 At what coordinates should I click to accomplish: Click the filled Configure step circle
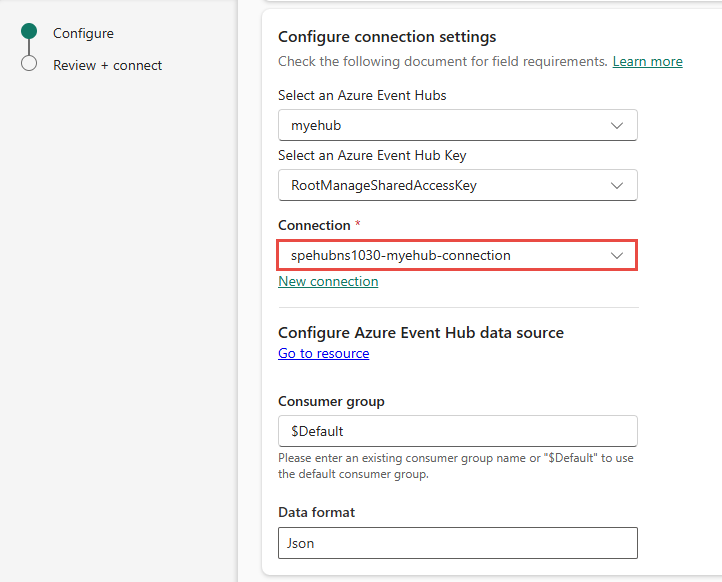pos(29,32)
